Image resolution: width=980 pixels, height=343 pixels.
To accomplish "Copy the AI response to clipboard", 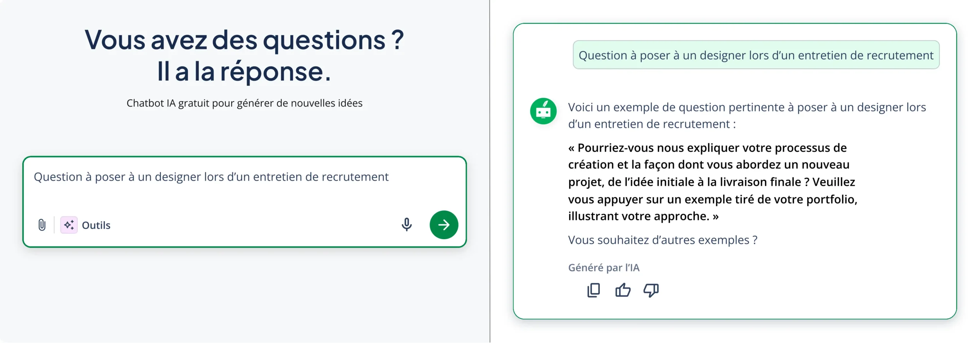I will pos(594,290).
